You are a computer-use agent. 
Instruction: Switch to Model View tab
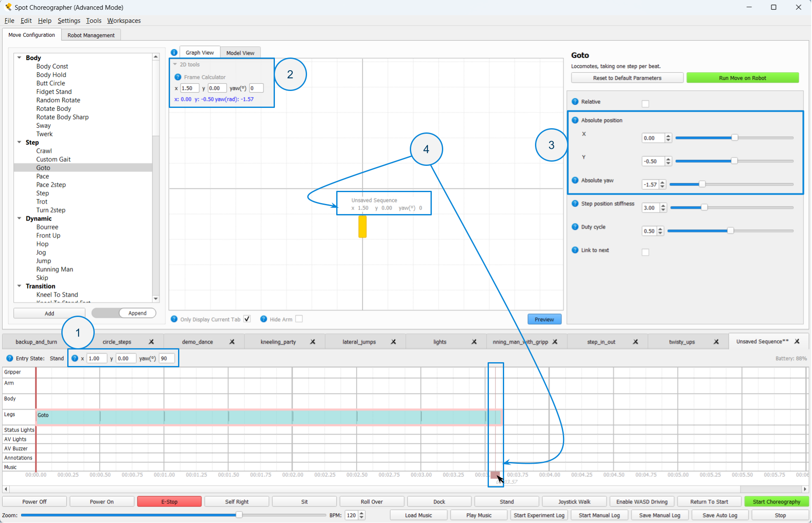pos(240,53)
